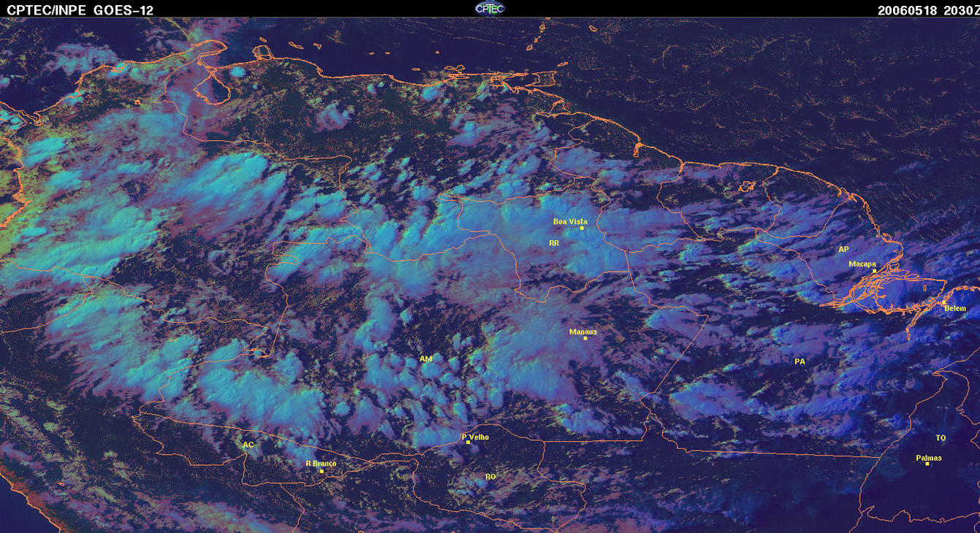Click the P Velho yellow city marker
Viewport: 980px width, 533px height.
click(x=468, y=442)
